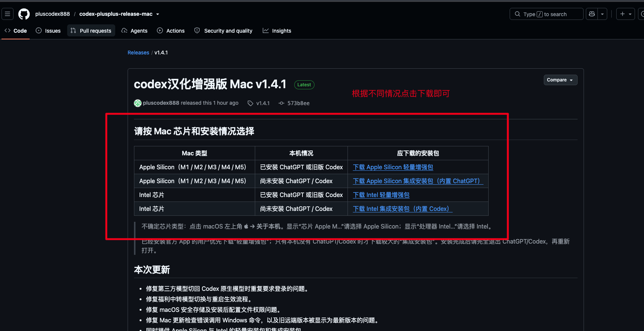The height and width of the screenshot is (331, 644).
Task: Open the pluscodex888 author link
Action: click(161, 103)
